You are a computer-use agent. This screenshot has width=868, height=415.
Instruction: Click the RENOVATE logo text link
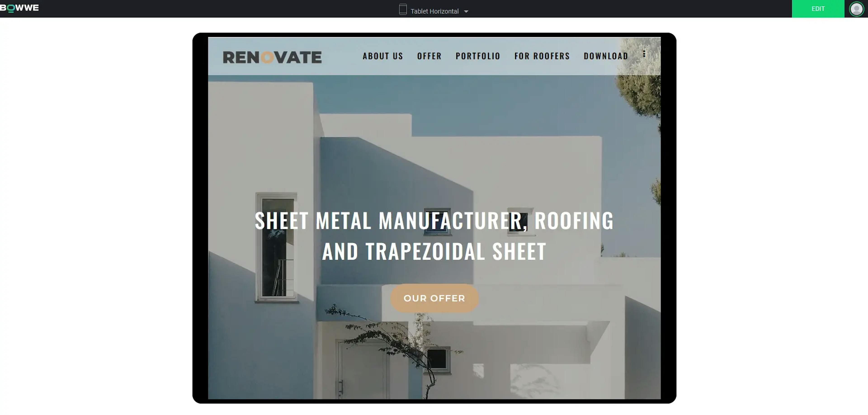click(x=272, y=56)
